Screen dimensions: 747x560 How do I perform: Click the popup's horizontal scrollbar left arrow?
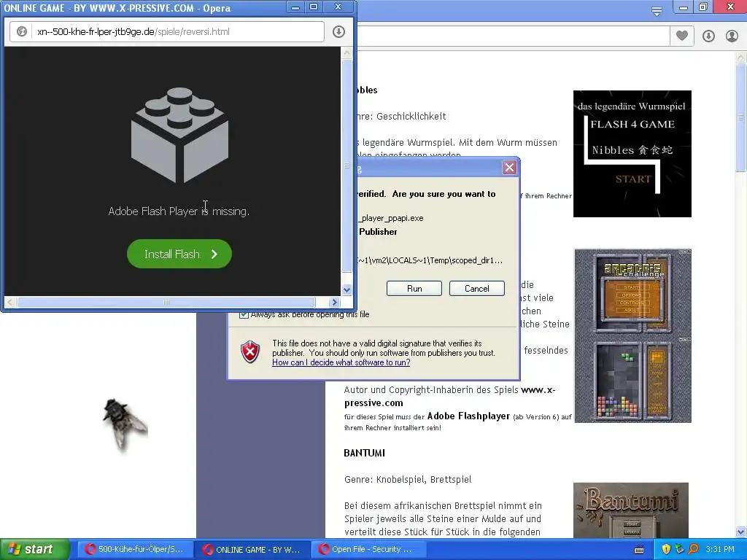(10, 302)
